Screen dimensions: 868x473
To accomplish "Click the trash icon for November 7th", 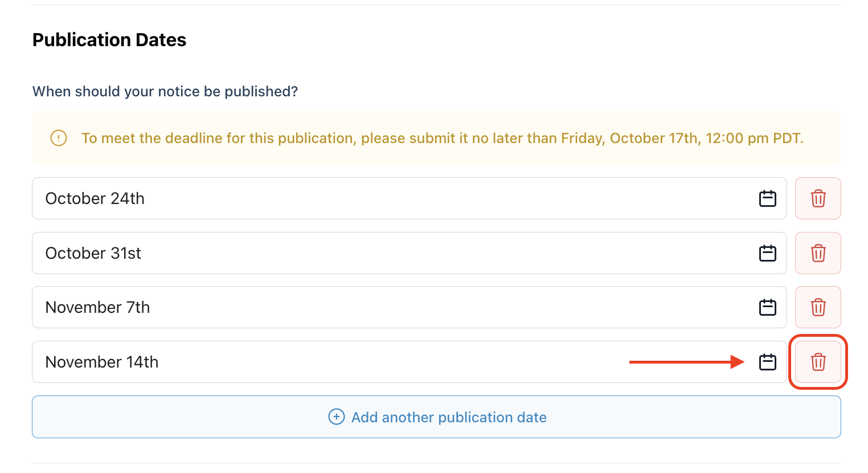I will point(818,307).
